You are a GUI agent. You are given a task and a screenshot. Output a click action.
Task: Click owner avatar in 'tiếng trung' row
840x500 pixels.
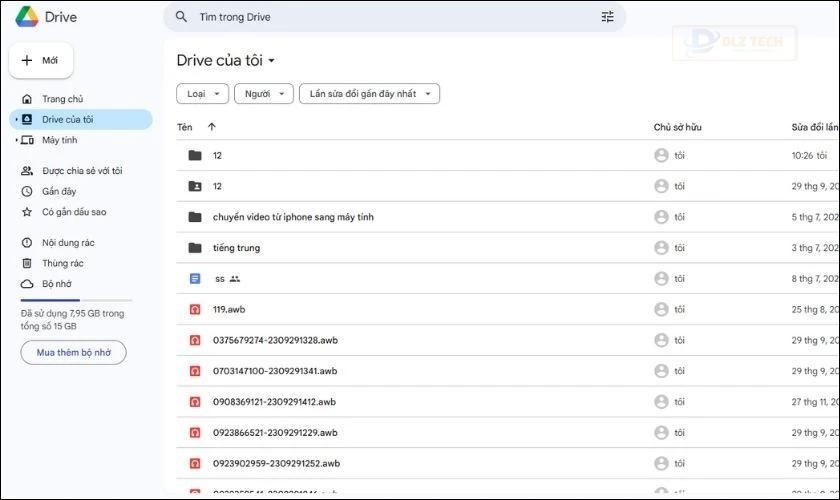coord(662,248)
